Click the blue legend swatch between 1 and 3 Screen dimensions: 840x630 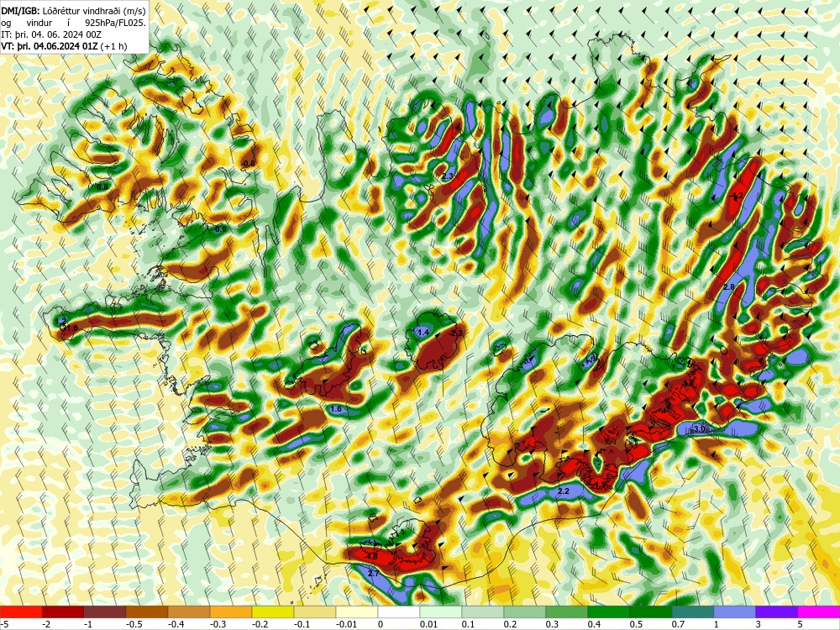coord(735,612)
